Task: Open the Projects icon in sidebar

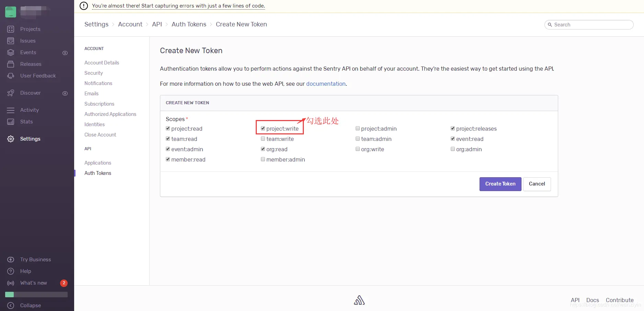Action: coord(11,29)
